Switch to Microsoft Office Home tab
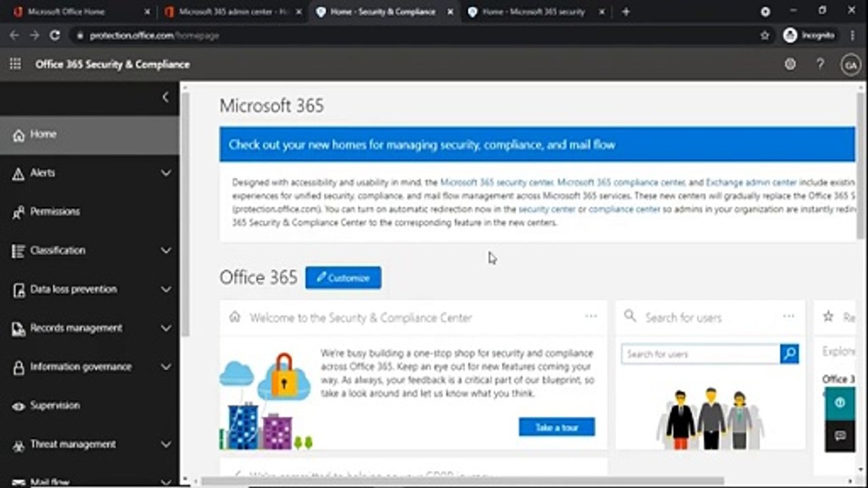 (80, 12)
